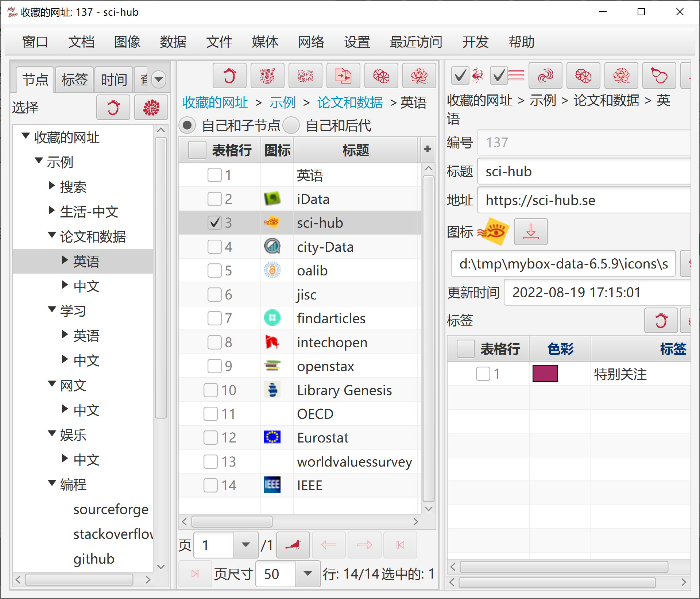Click the peony icon in the right toolbar

tap(621, 76)
